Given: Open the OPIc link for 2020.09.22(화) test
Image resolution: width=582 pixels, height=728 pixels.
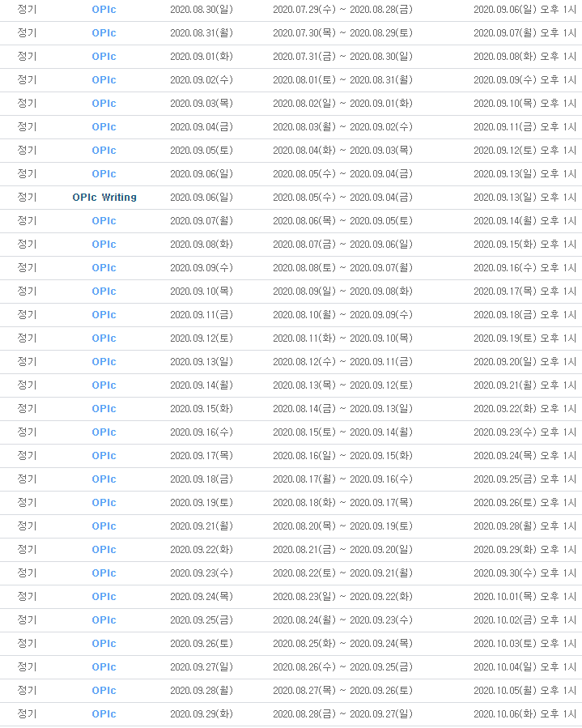Looking at the screenshot, I should pos(104,550).
